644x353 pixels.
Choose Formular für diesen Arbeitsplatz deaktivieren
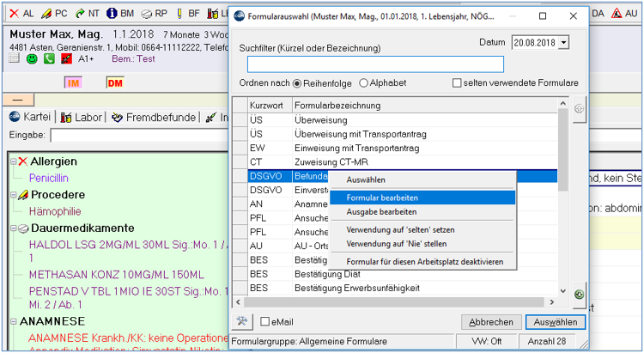[x=422, y=261]
